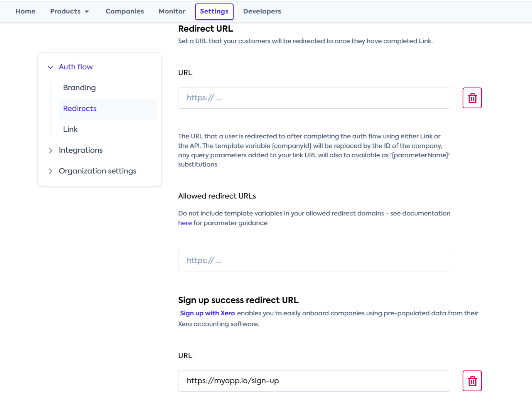Select the Settings tab
The height and width of the screenshot is (404, 532).
click(214, 11)
